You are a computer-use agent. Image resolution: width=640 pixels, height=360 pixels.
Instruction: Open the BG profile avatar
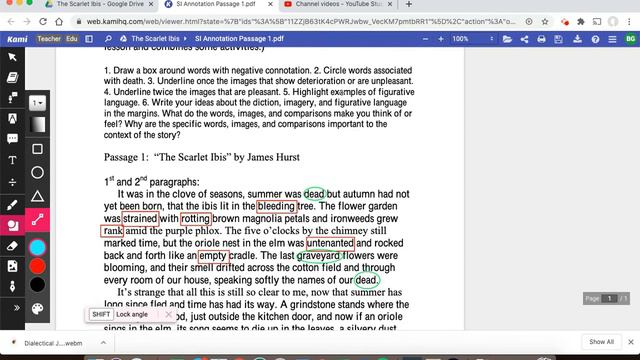(630, 39)
